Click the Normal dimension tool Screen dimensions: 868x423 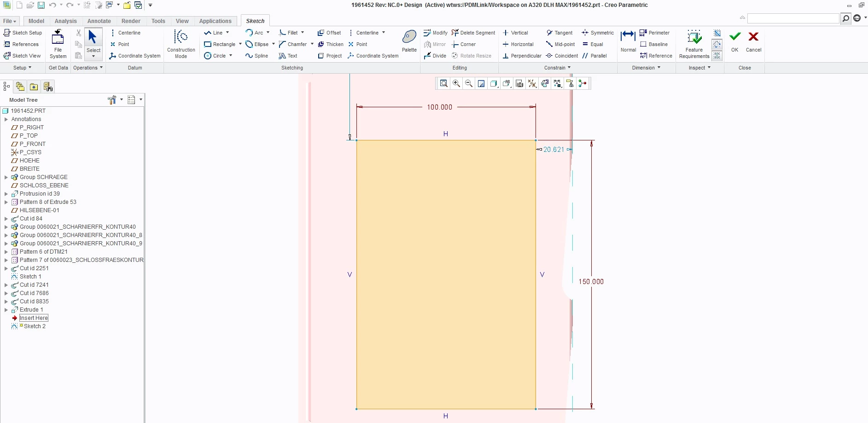tap(628, 41)
